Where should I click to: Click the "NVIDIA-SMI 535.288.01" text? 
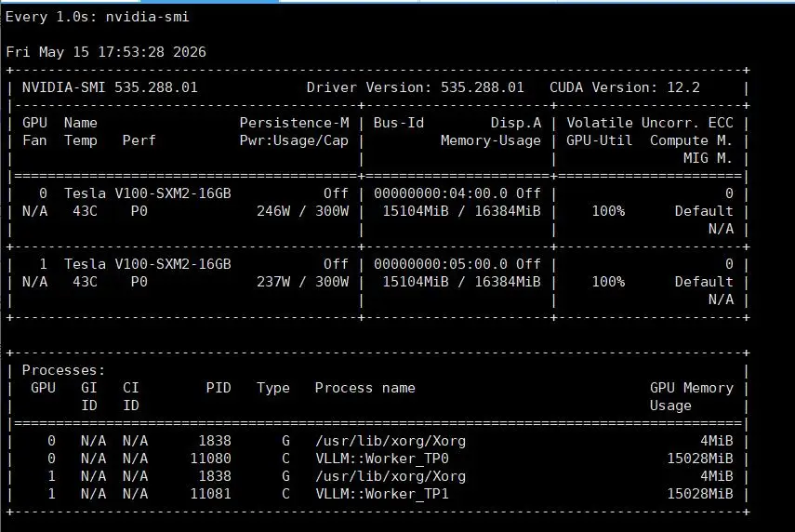[x=110, y=87]
